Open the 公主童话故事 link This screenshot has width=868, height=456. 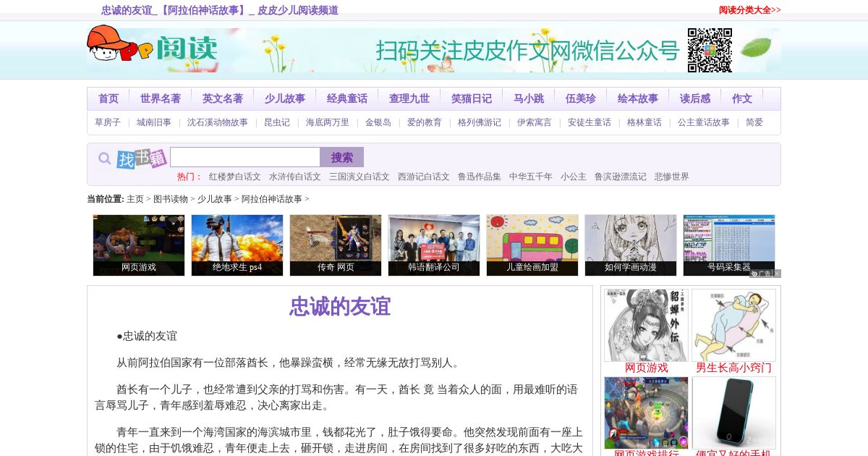tap(704, 122)
